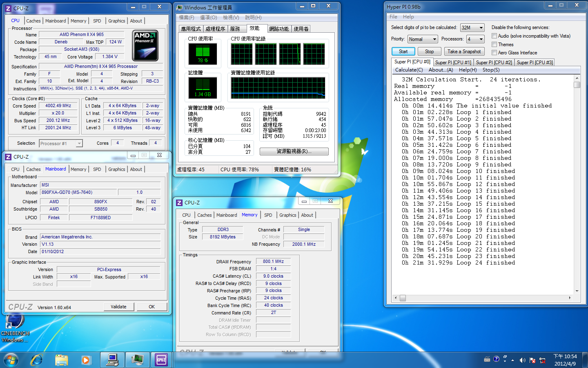
Task: Switch to Task Manager icon on taskbar
Action: (x=138, y=360)
